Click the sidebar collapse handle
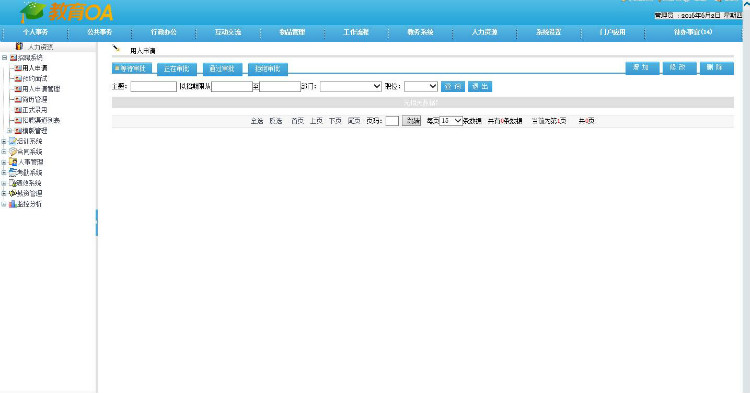This screenshot has height=393, width=750. point(97,222)
